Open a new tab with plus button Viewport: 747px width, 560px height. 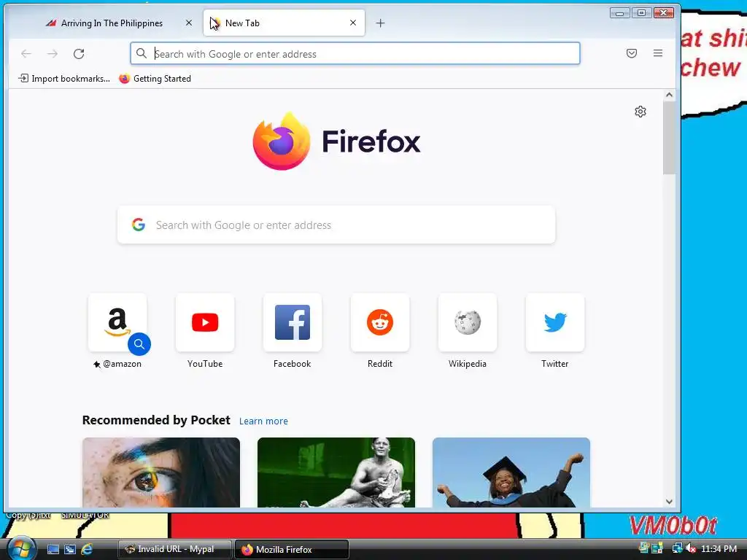(380, 23)
